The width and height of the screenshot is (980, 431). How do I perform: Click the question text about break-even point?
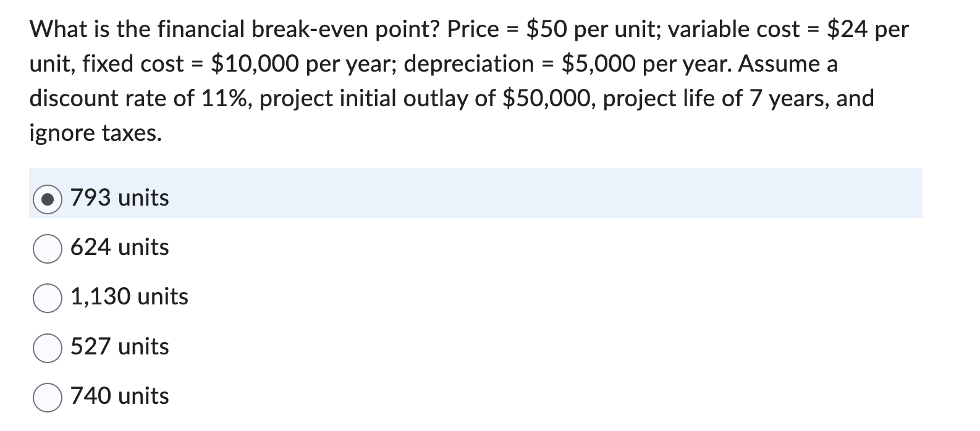click(433, 80)
